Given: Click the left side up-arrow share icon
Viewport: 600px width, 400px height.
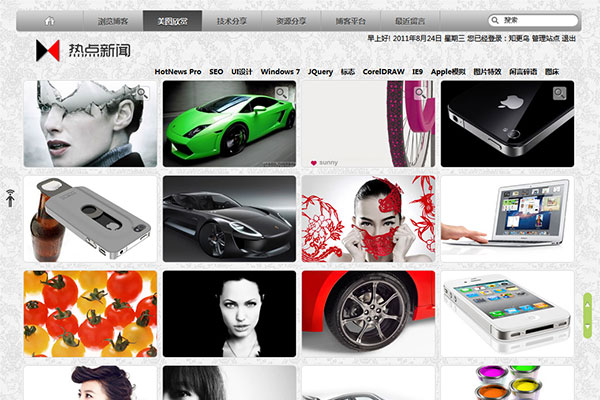Looking at the screenshot, I should pos(10,198).
